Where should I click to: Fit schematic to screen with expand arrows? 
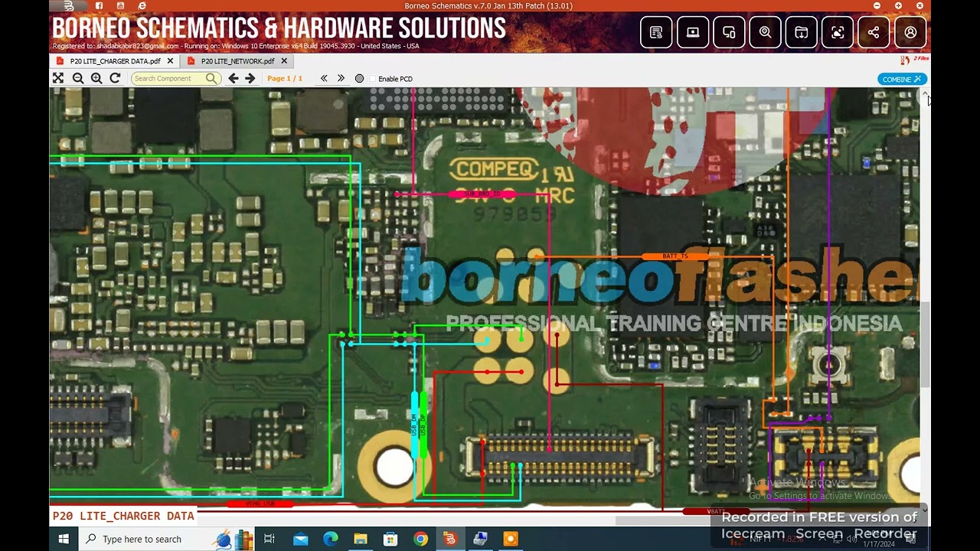point(58,78)
